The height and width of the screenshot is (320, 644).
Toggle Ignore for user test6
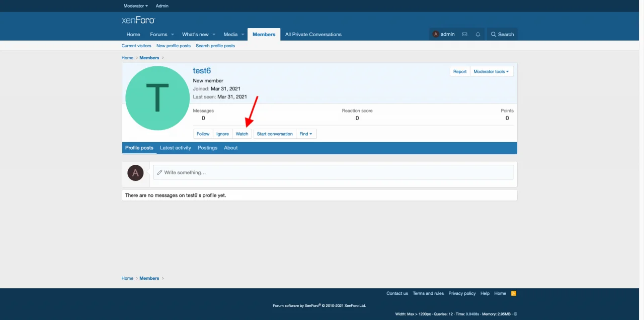coord(222,134)
